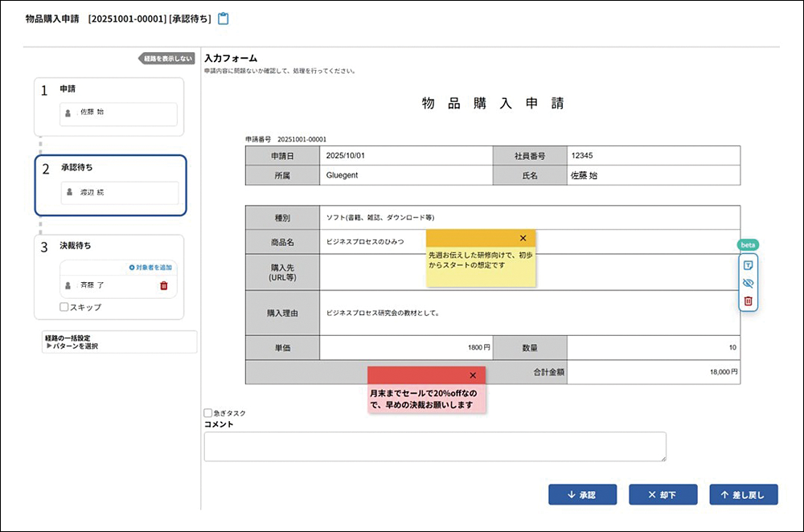
Task: Check the スキップ checkbox
Action: tap(64, 307)
